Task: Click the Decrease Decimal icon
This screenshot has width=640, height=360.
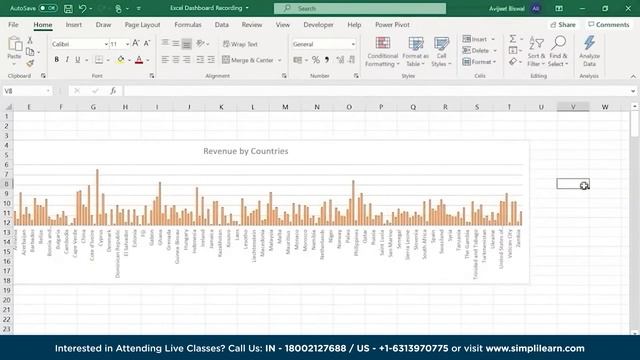Action: coord(351,60)
